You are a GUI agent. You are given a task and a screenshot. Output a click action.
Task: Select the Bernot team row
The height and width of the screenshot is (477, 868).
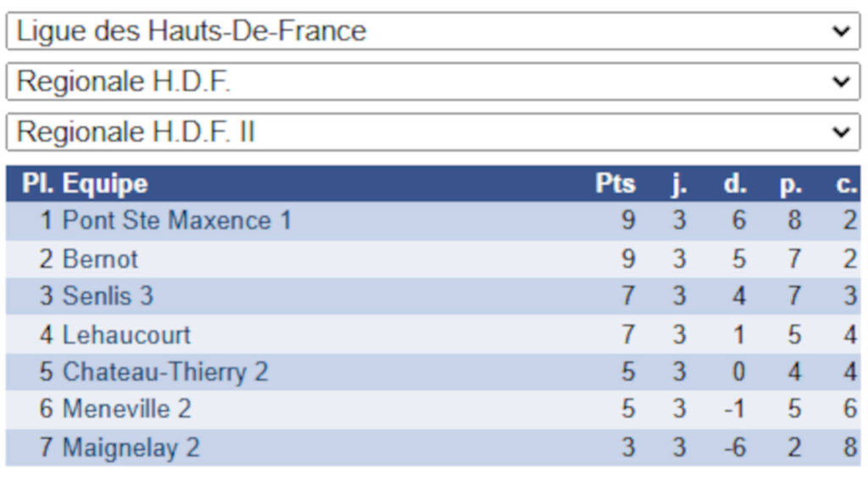coord(433,259)
